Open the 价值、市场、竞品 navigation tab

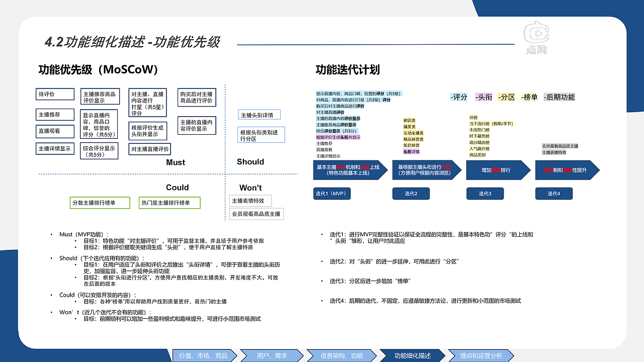pos(203,355)
